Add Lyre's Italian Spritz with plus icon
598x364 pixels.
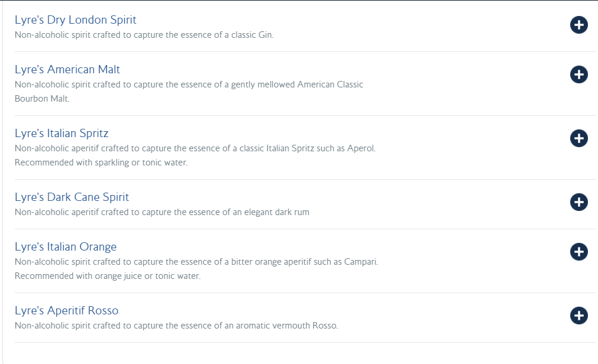pos(578,138)
